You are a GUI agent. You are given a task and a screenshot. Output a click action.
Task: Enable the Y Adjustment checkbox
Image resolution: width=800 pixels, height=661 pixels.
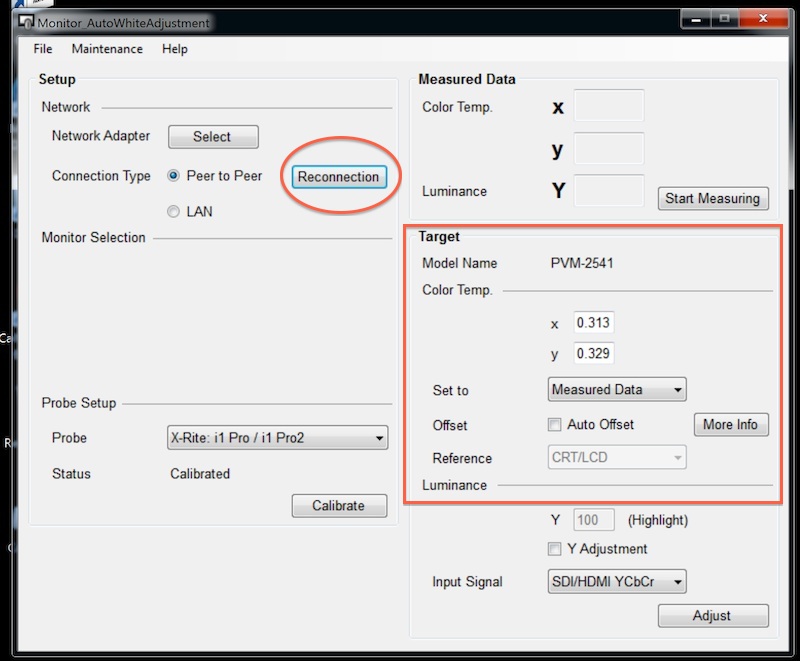(x=554, y=549)
